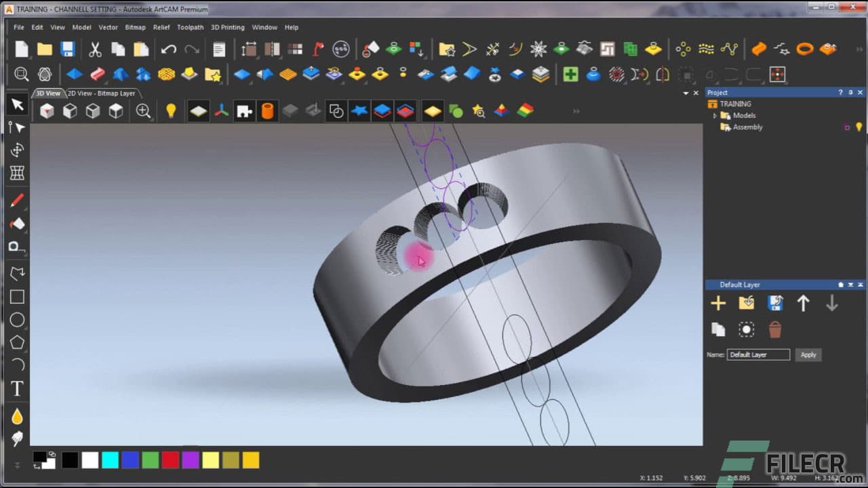Click the Apply button for the layer name
868x488 pixels.
click(808, 354)
